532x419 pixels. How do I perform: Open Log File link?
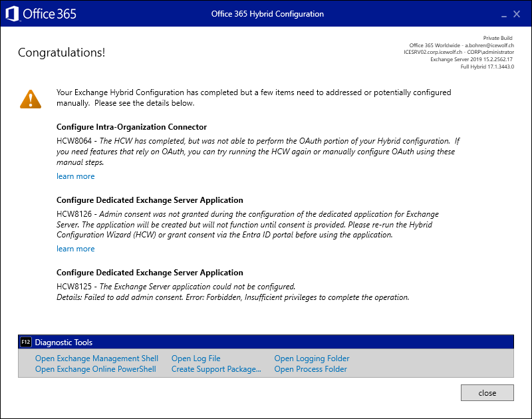pyautogui.click(x=196, y=358)
